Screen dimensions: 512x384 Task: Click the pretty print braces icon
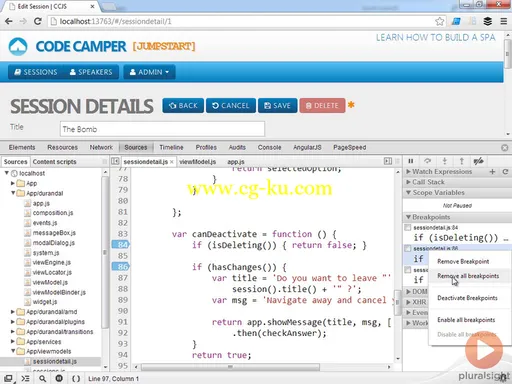coord(76,379)
